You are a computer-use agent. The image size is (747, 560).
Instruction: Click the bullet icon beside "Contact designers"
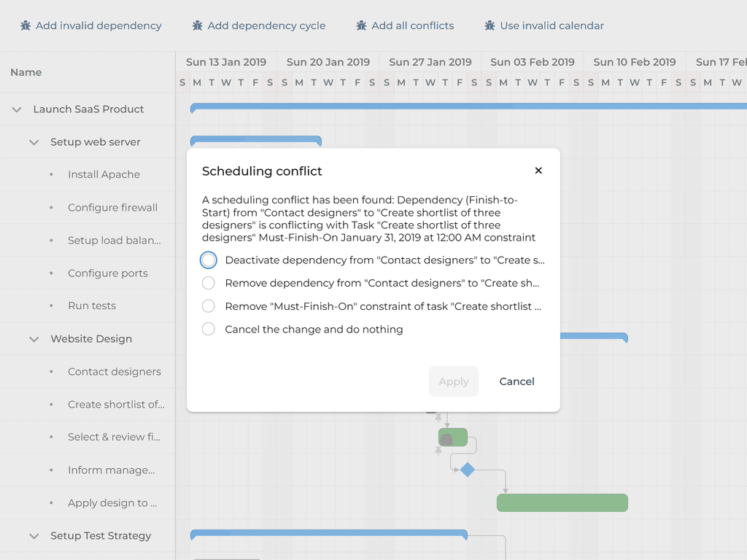[x=50, y=371]
